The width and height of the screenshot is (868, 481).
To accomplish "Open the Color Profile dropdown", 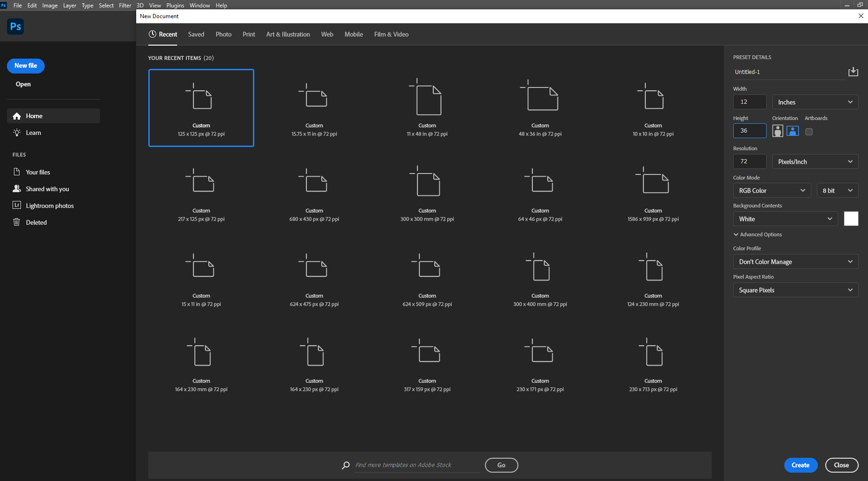I will 795,261.
